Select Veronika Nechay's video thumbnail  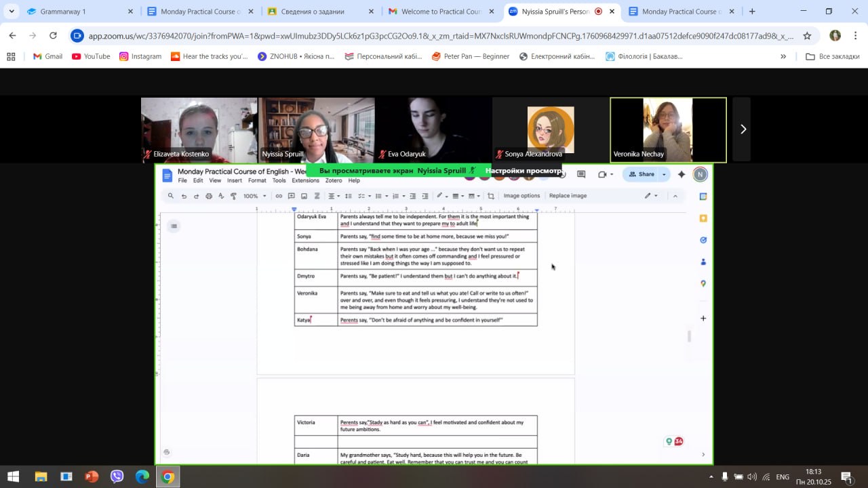tap(668, 129)
